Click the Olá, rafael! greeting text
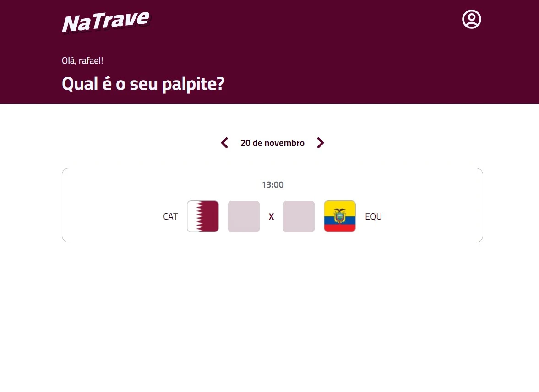 [x=82, y=60]
